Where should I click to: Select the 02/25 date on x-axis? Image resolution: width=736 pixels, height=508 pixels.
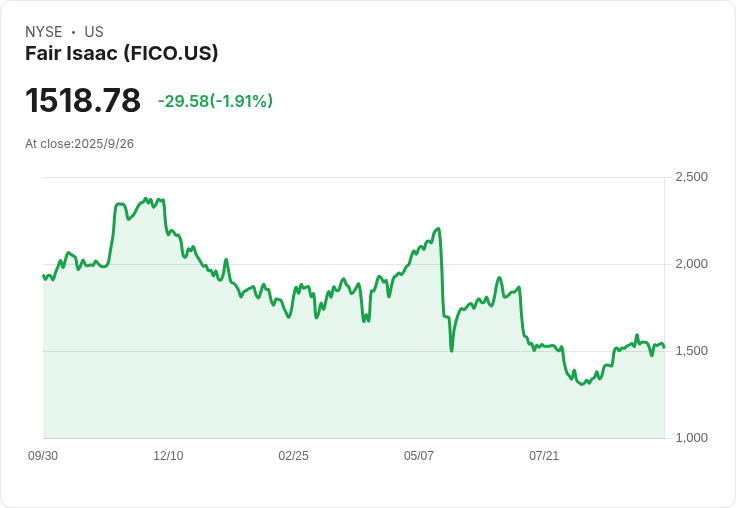point(293,456)
